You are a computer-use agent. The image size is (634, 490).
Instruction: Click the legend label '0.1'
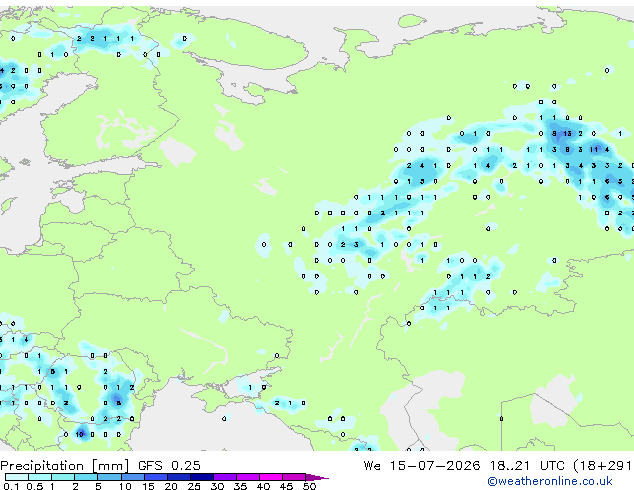(11, 486)
